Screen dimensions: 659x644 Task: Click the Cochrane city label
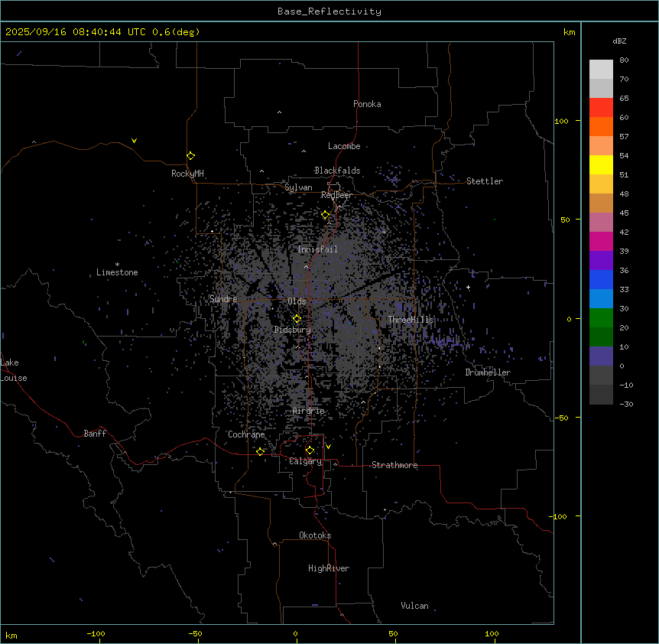[246, 434]
